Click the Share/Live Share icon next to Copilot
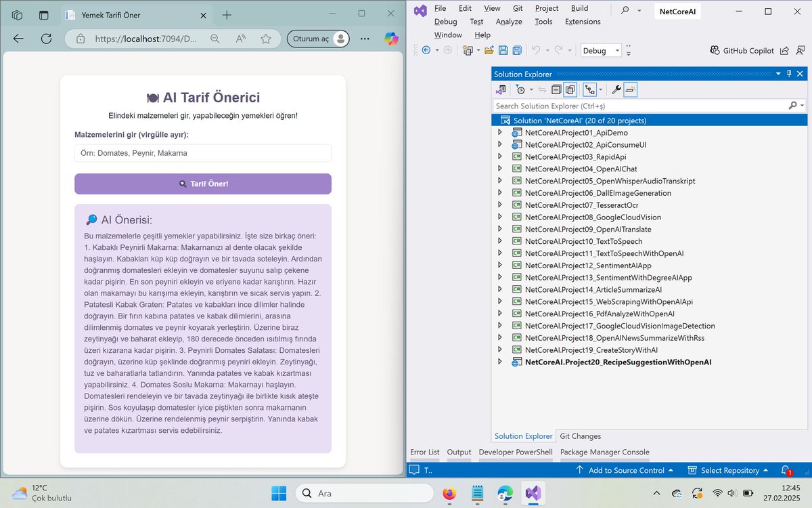 784,51
